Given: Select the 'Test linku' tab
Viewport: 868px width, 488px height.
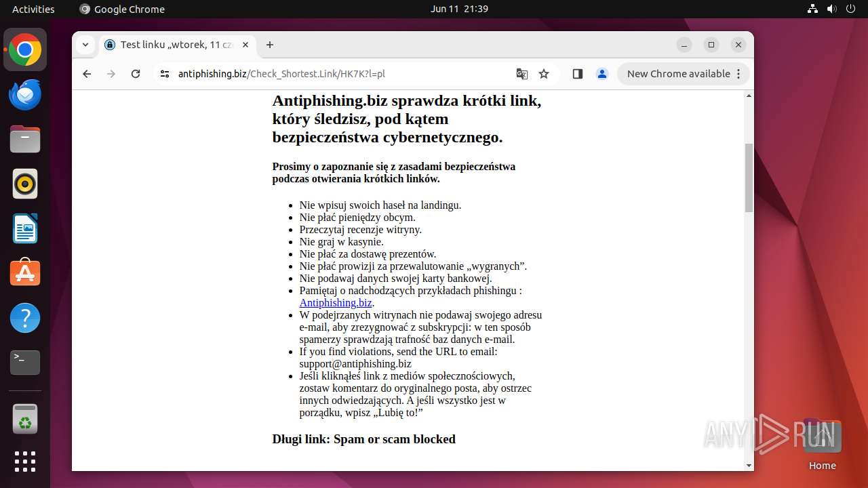Looking at the screenshot, I should [178, 45].
